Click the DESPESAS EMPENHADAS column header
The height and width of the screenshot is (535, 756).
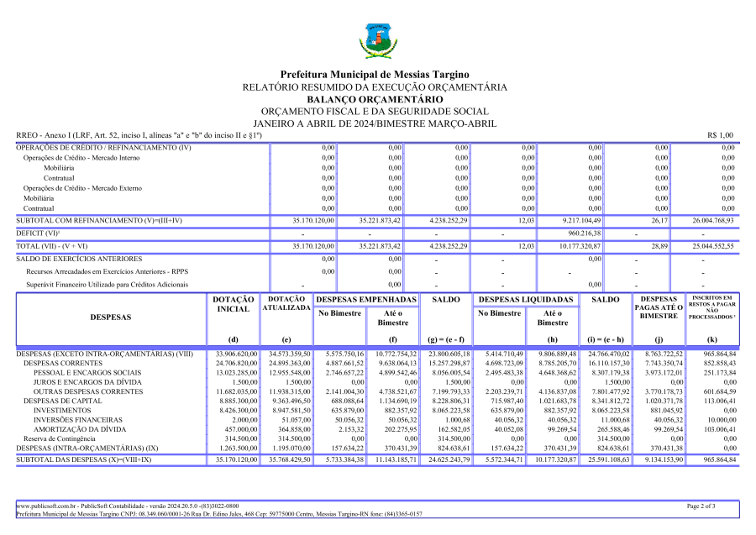pyautogui.click(x=366, y=299)
